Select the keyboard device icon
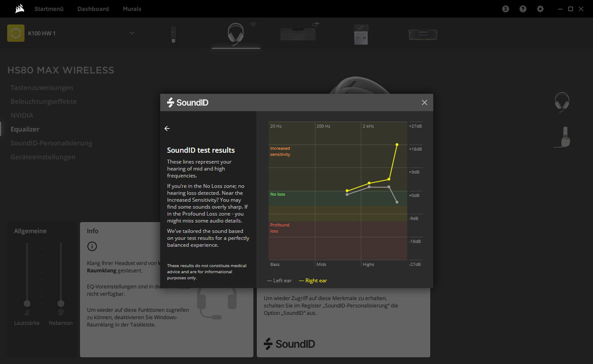 (x=298, y=34)
